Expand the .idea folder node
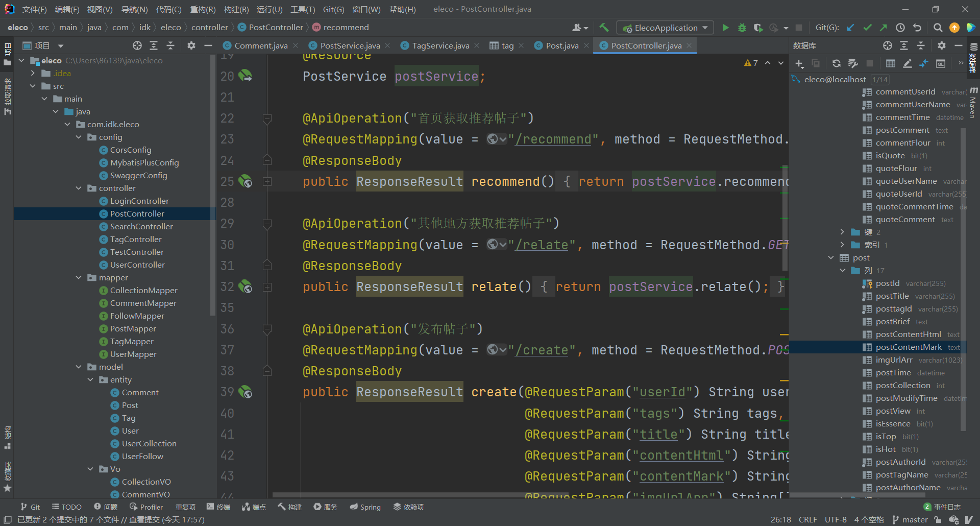Screen dimensions: 980x526 33,73
